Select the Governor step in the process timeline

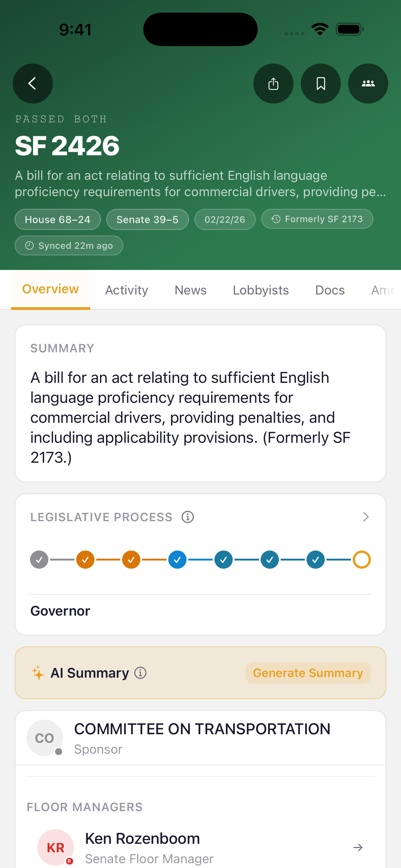coord(362,560)
